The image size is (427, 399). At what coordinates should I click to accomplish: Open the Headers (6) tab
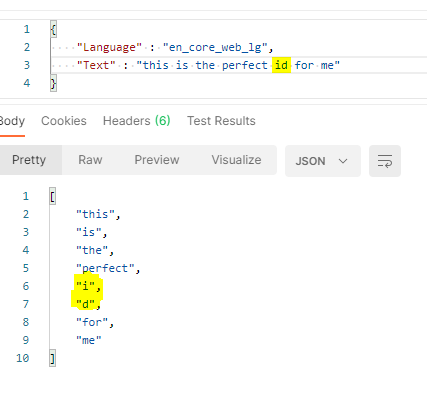pos(137,121)
